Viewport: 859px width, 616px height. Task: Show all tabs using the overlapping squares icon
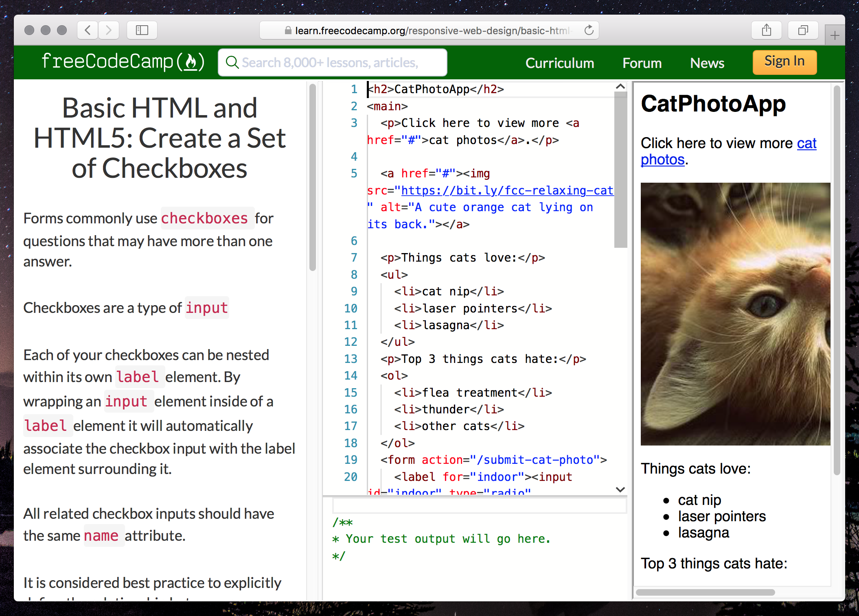point(802,30)
